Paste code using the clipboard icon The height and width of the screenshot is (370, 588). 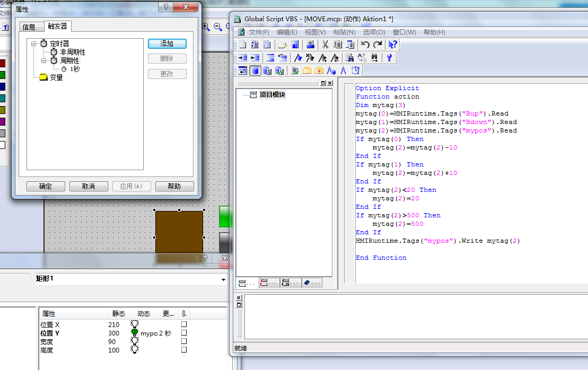[350, 45]
